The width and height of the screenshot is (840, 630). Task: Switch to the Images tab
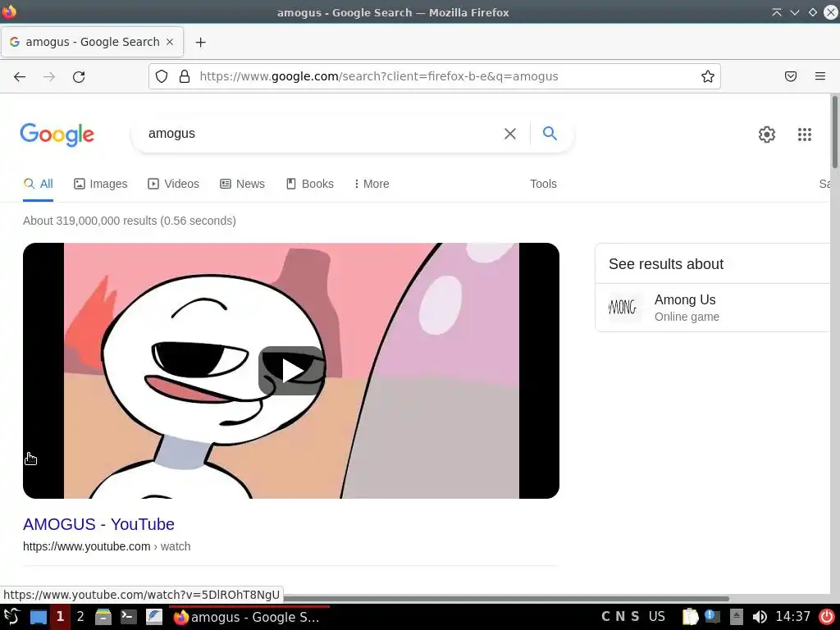tap(101, 184)
